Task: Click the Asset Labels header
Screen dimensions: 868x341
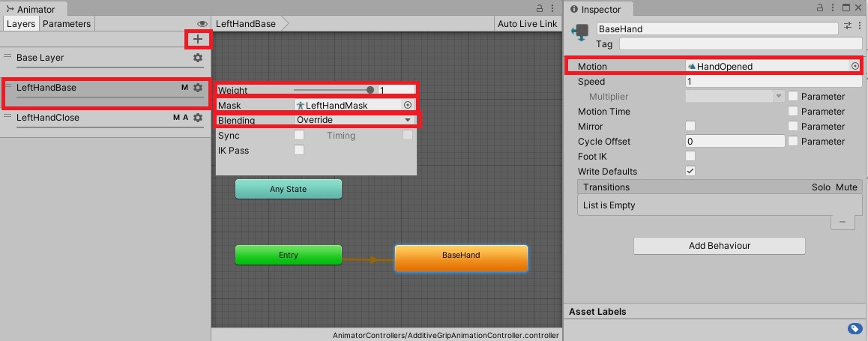Action: [597, 312]
